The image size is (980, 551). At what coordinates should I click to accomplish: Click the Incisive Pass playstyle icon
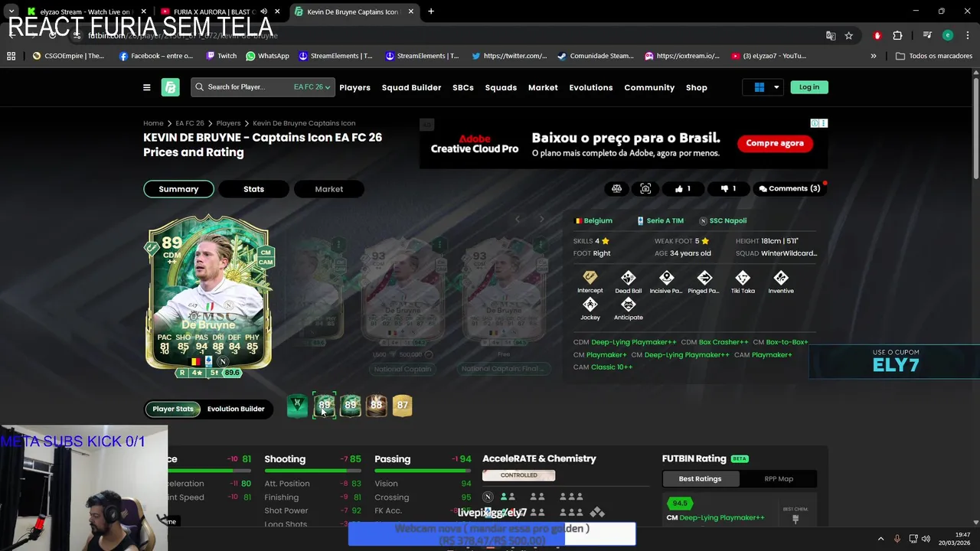666,278
